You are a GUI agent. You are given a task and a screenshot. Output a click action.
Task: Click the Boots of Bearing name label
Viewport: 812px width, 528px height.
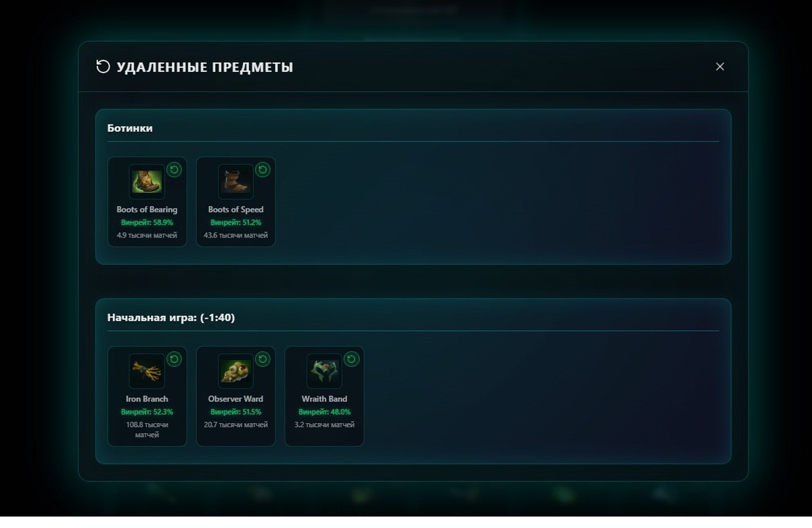pyautogui.click(x=147, y=210)
